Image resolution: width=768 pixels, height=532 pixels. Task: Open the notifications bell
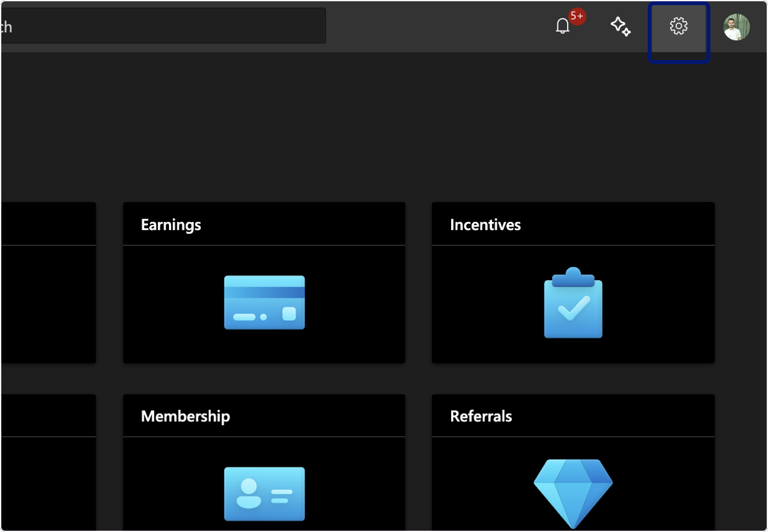[x=563, y=27]
